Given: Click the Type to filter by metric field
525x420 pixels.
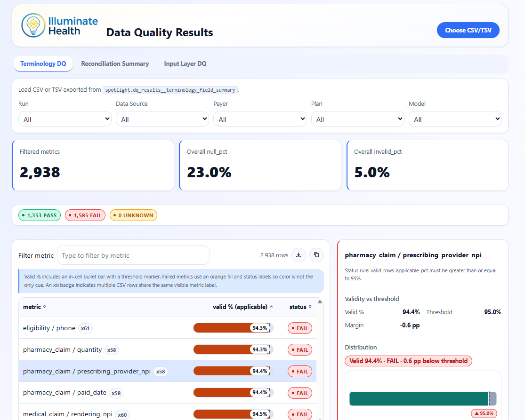Looking at the screenshot, I should coord(133,255).
